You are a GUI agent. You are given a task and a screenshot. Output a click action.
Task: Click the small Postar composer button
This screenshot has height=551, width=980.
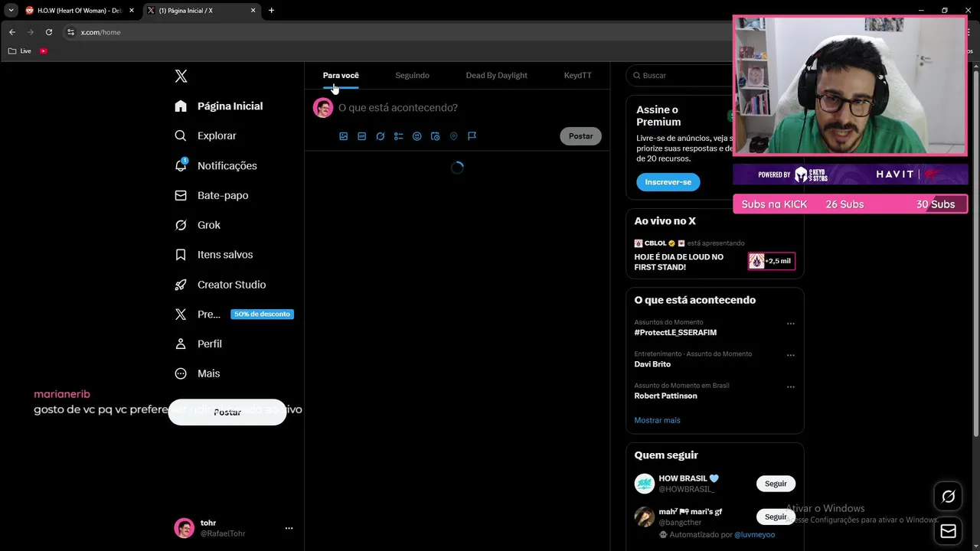click(580, 136)
